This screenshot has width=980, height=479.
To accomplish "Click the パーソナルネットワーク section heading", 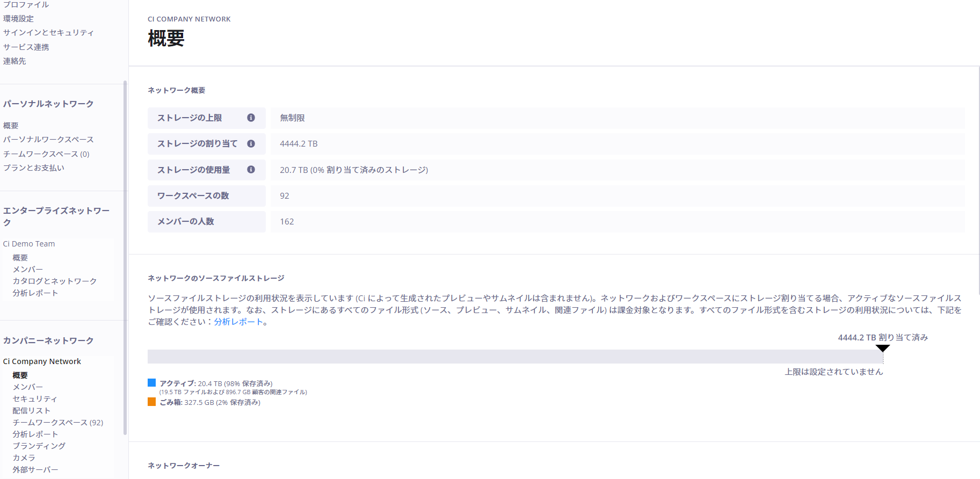I will 48,104.
